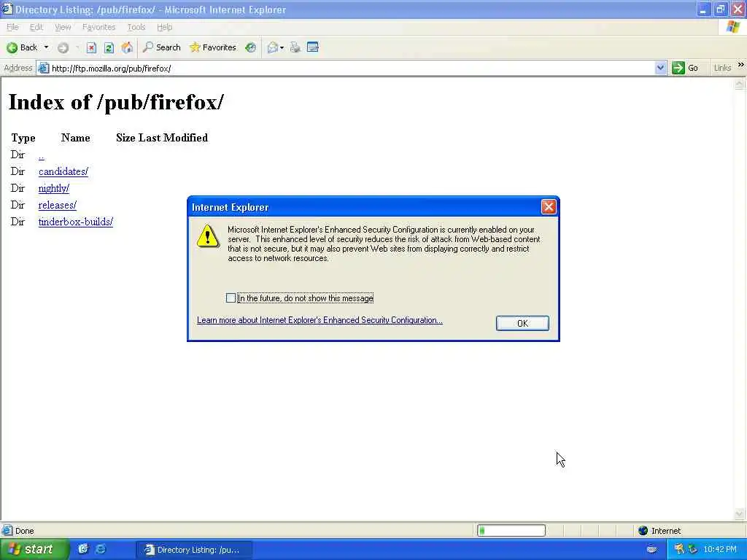
Task: Click the Home icon in toolbar
Action: pos(127,47)
